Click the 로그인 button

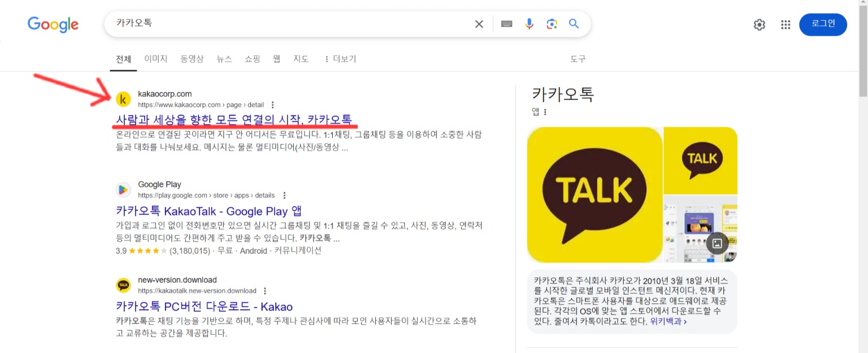tap(823, 24)
